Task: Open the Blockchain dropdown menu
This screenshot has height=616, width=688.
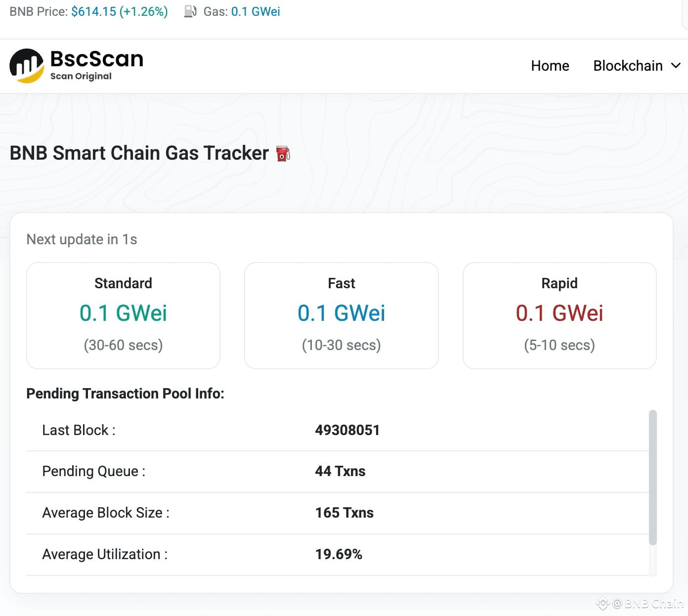Action: [628, 65]
